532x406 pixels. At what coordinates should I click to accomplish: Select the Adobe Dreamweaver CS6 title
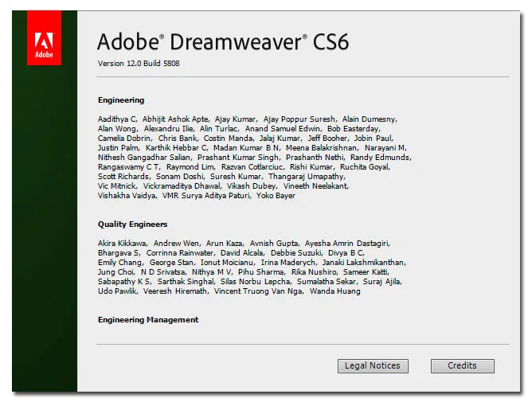point(223,42)
